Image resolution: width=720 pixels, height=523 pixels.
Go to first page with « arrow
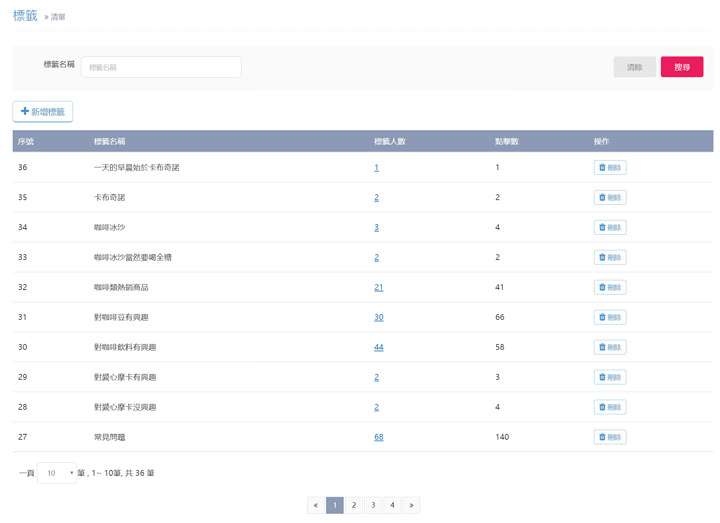(x=316, y=505)
